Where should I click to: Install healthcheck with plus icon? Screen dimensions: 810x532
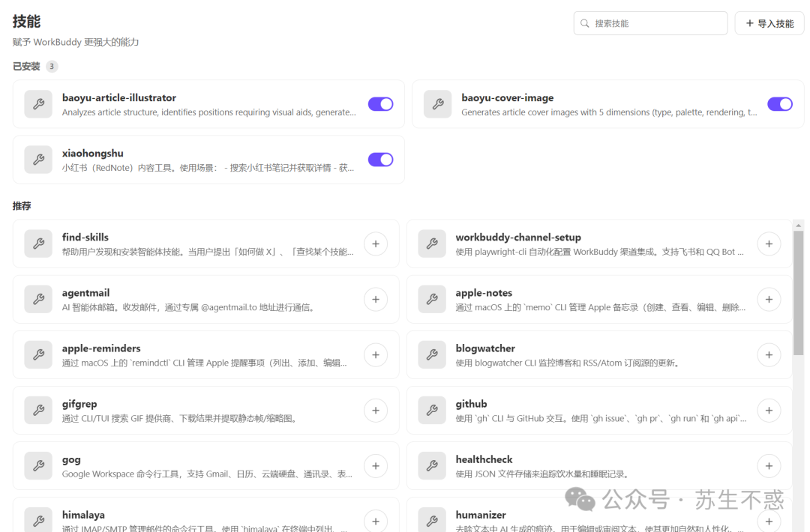[x=769, y=466]
